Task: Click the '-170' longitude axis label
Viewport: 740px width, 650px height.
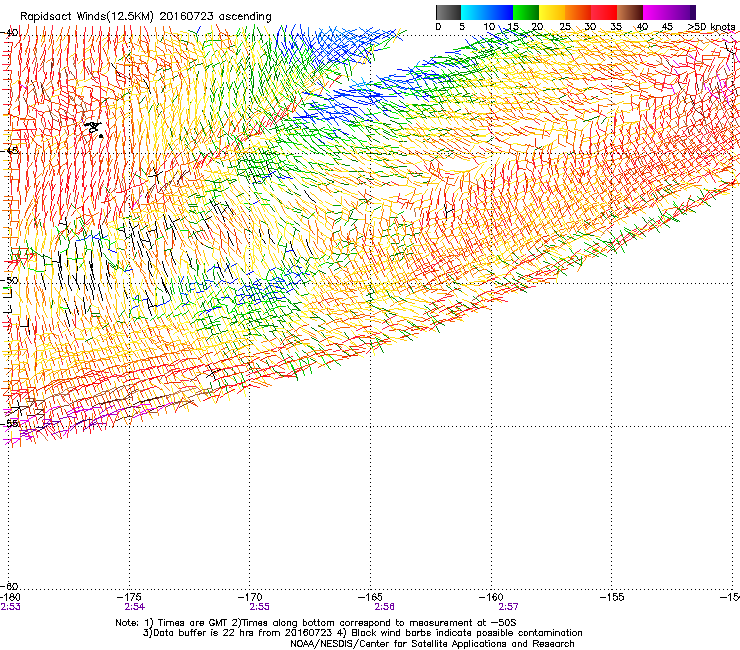Action: [250, 598]
